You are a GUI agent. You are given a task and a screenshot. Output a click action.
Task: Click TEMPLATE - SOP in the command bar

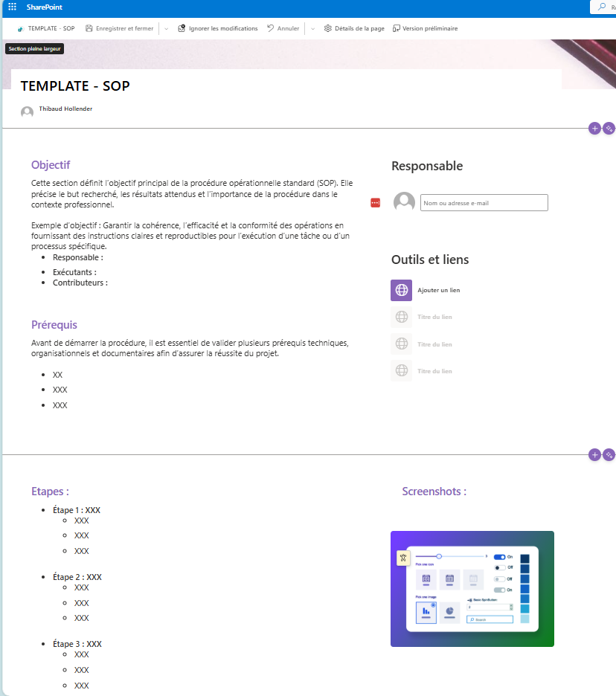(x=46, y=29)
